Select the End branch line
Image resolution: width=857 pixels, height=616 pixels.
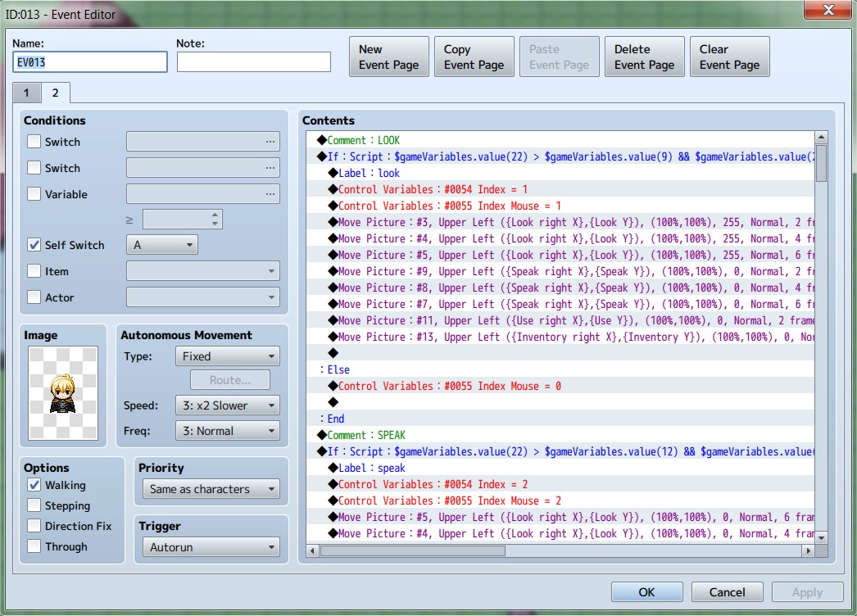[x=560, y=419]
